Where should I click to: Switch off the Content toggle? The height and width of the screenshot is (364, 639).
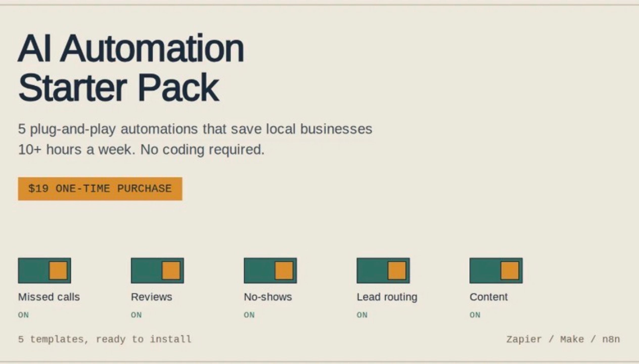[496, 270]
